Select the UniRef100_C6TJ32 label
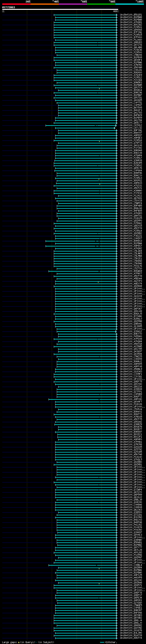 click(131, 128)
